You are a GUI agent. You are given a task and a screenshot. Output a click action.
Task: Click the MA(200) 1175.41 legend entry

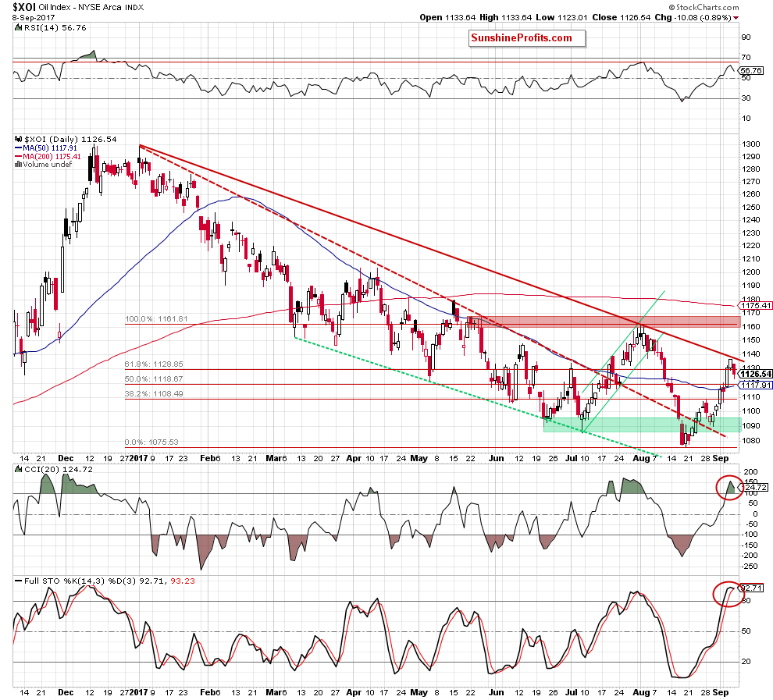coord(48,156)
